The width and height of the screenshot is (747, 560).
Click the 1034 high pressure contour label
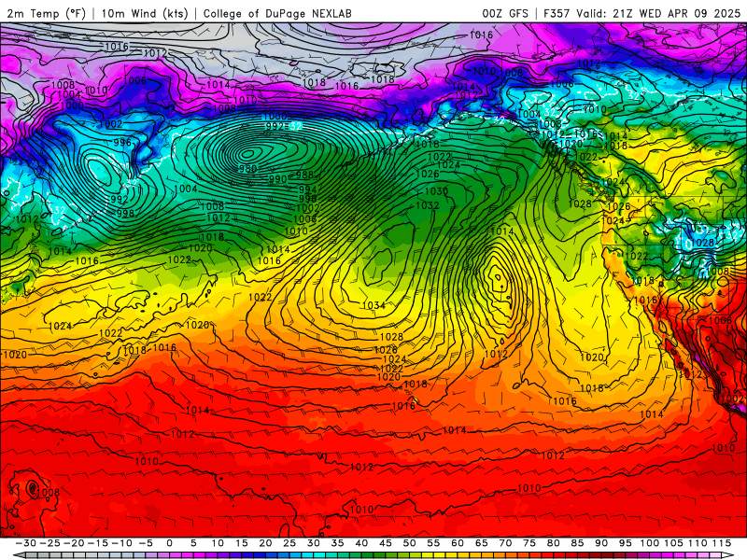(374, 305)
